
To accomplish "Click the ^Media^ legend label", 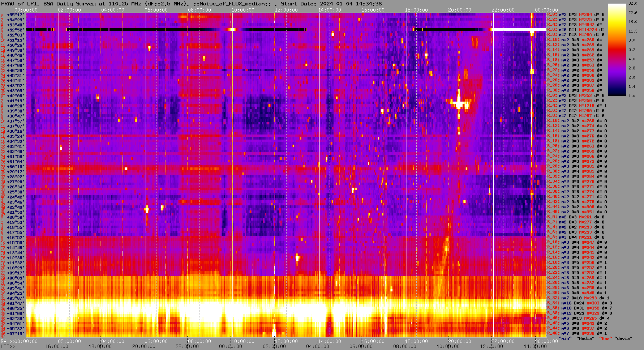I will coord(585,338).
